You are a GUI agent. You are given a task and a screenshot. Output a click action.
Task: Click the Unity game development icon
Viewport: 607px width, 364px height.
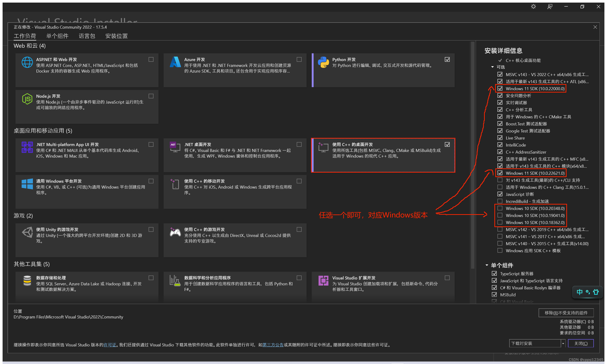[27, 232]
